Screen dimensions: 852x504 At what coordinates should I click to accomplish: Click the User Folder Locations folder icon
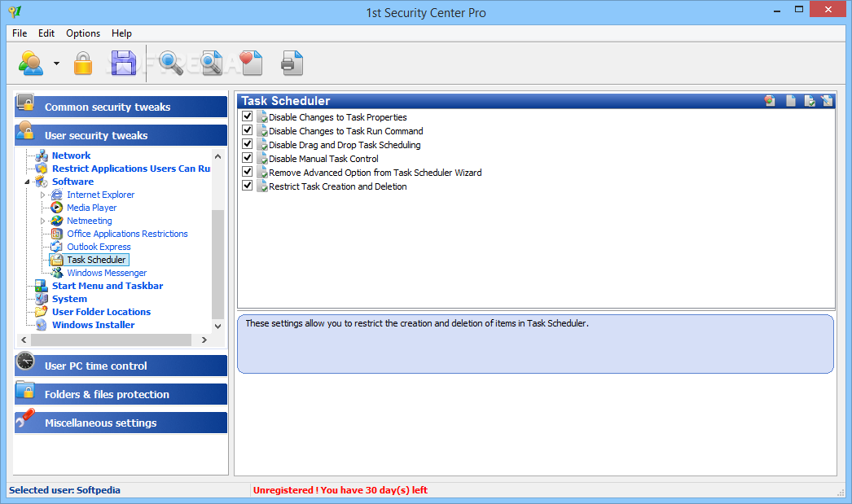[x=42, y=312]
